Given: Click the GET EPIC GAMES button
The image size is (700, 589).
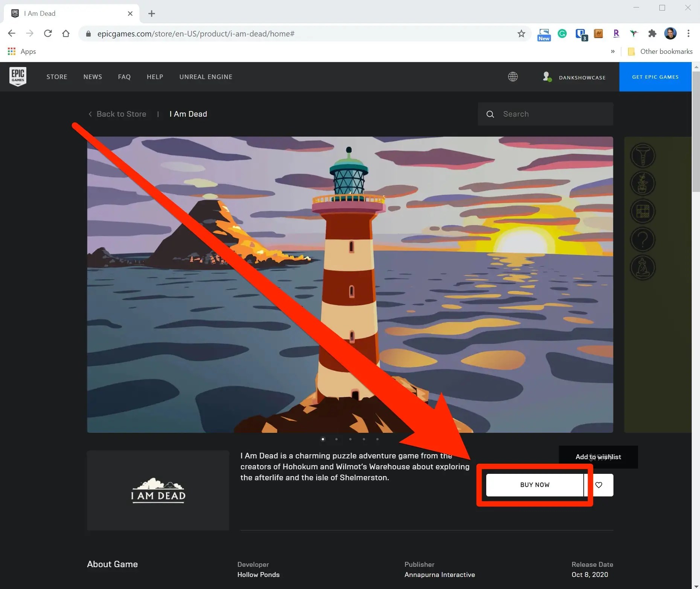Looking at the screenshot, I should click(x=655, y=77).
